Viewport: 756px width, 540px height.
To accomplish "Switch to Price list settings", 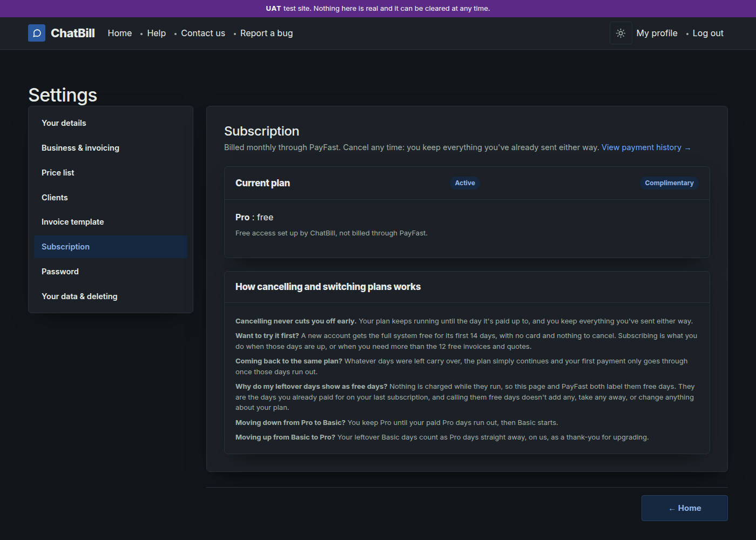I will tap(111, 173).
